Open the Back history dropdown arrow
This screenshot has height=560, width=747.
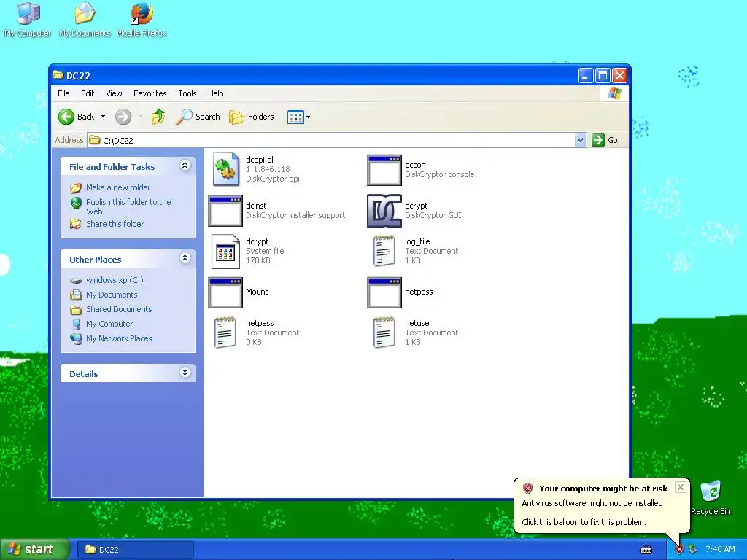[103, 117]
